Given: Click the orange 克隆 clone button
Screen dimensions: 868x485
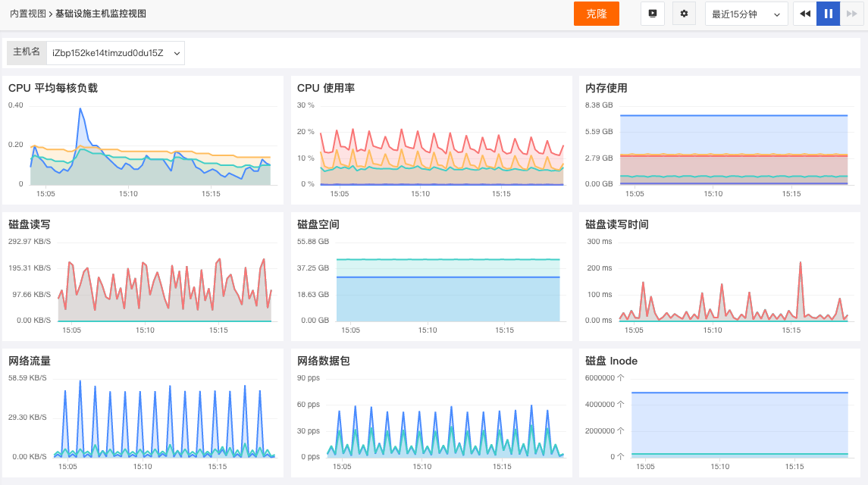Looking at the screenshot, I should pos(596,14).
